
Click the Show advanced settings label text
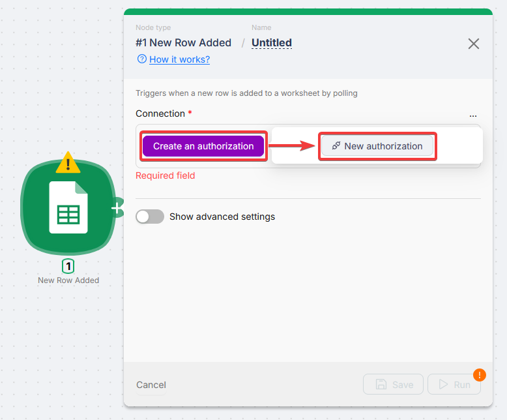coord(222,217)
